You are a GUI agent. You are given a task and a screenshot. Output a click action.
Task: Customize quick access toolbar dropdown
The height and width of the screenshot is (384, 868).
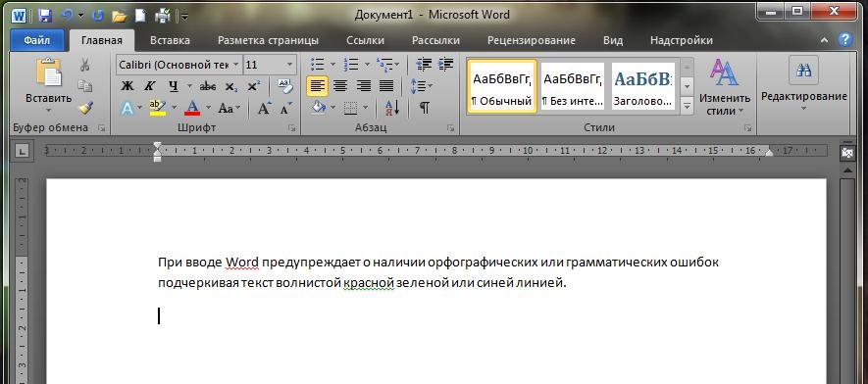pos(184,16)
